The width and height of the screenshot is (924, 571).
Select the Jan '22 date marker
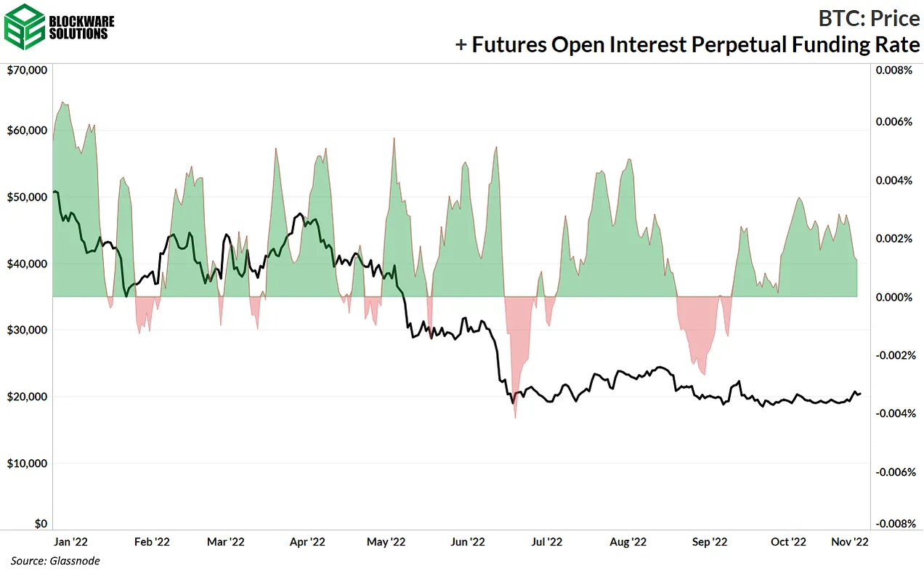[73, 541]
